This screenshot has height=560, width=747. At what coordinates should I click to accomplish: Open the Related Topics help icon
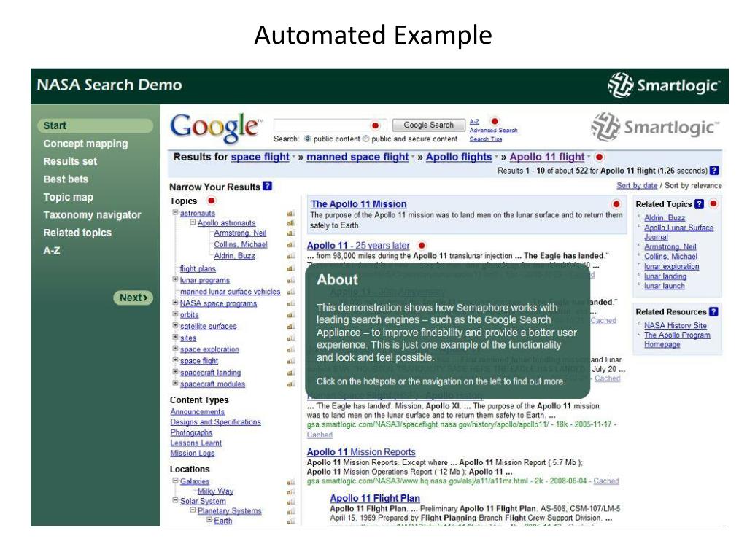[699, 204]
